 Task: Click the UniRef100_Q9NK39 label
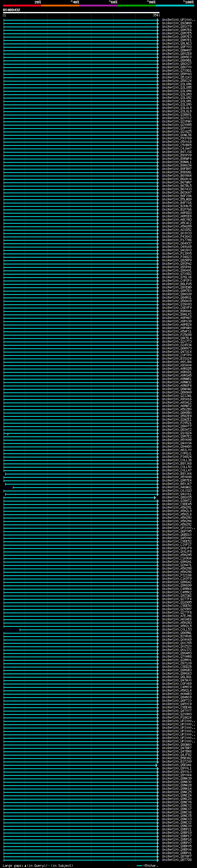[x=176, y=778]
